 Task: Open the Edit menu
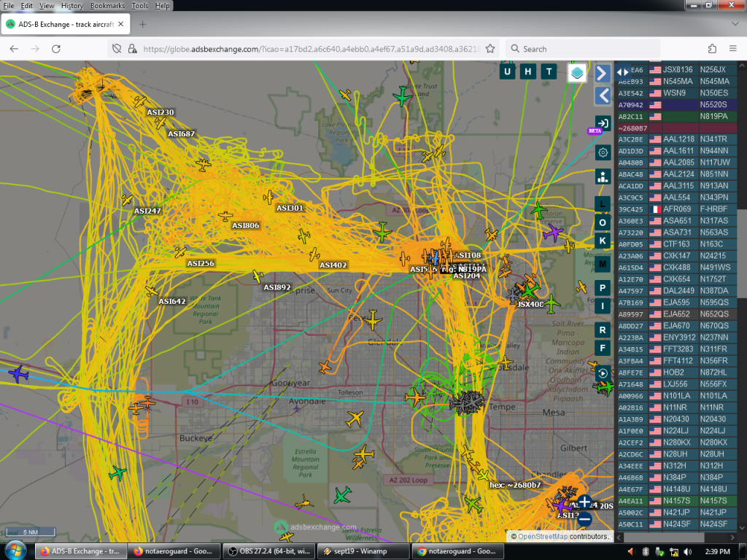coord(27,6)
